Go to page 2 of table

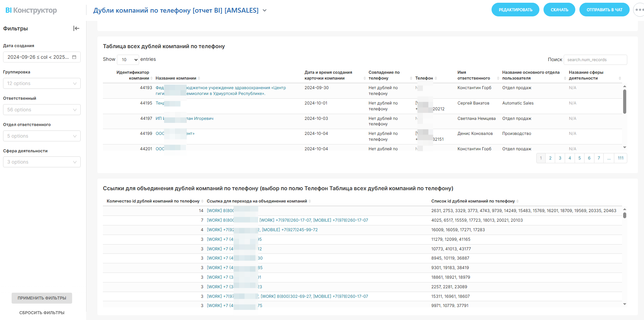tap(550, 158)
